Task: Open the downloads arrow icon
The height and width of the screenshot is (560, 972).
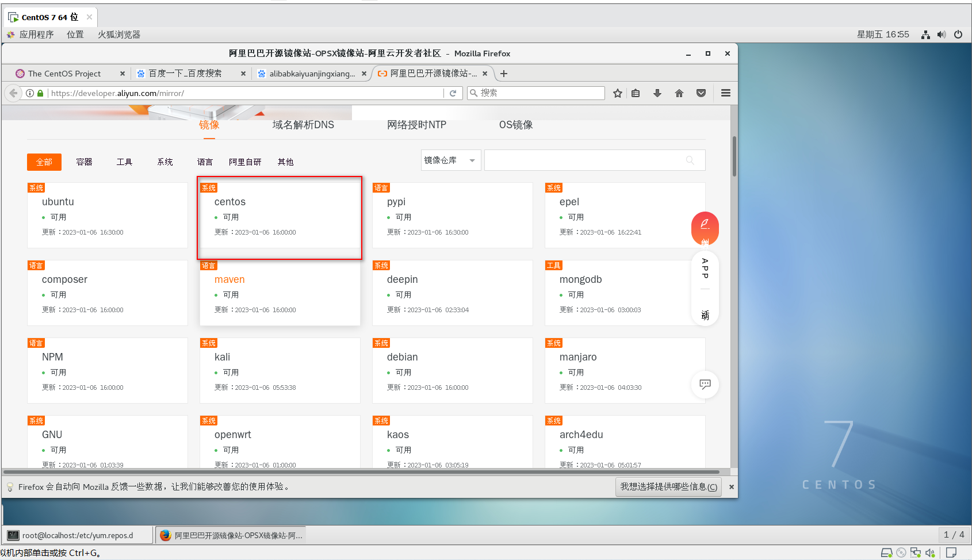Action: [x=657, y=93]
